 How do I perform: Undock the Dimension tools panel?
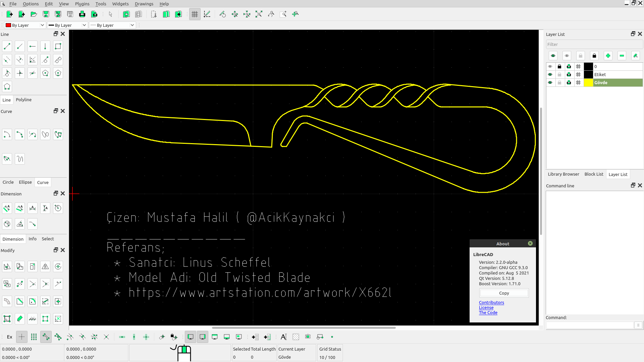56,193
